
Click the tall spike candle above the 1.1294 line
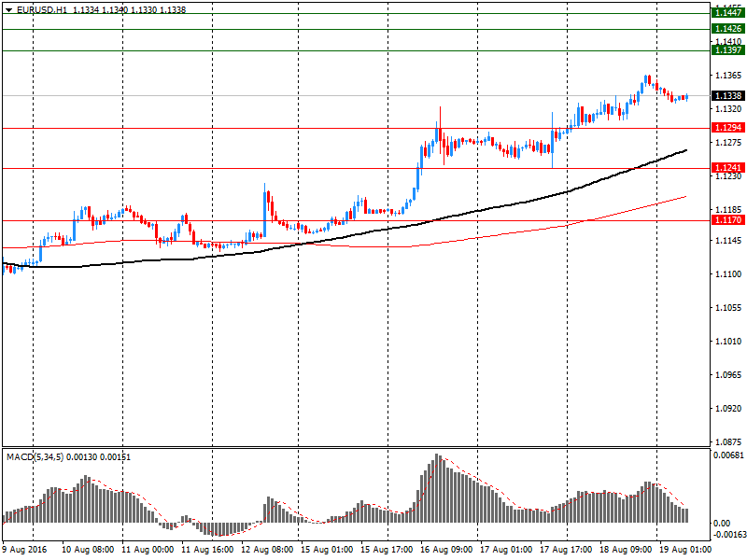[x=440, y=129]
